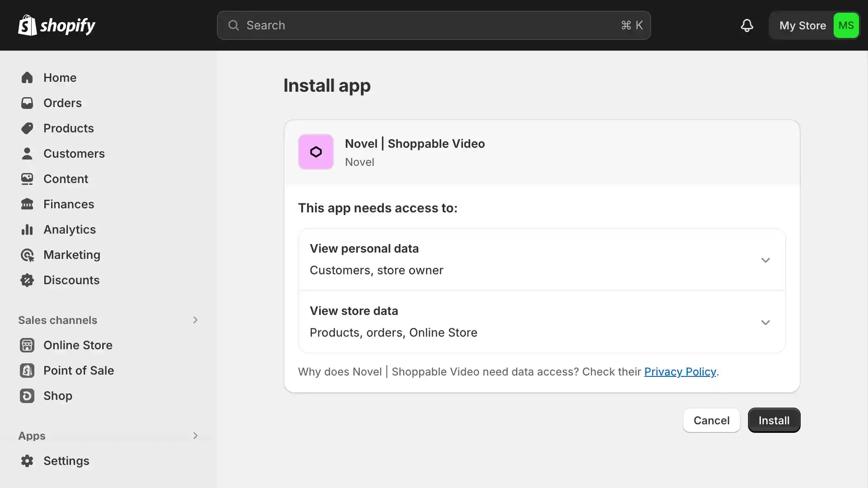The width and height of the screenshot is (868, 488).
Task: Select the Online Store sales channel
Action: tap(77, 344)
